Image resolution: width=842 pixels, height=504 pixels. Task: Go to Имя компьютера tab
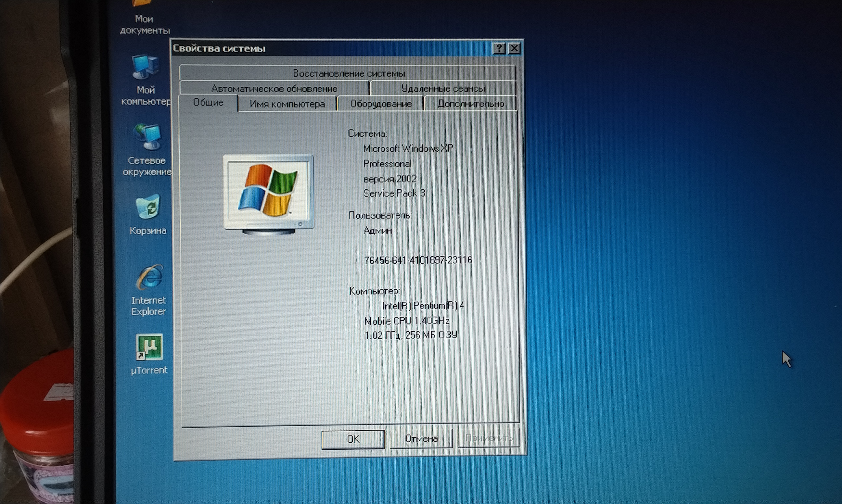tap(287, 104)
